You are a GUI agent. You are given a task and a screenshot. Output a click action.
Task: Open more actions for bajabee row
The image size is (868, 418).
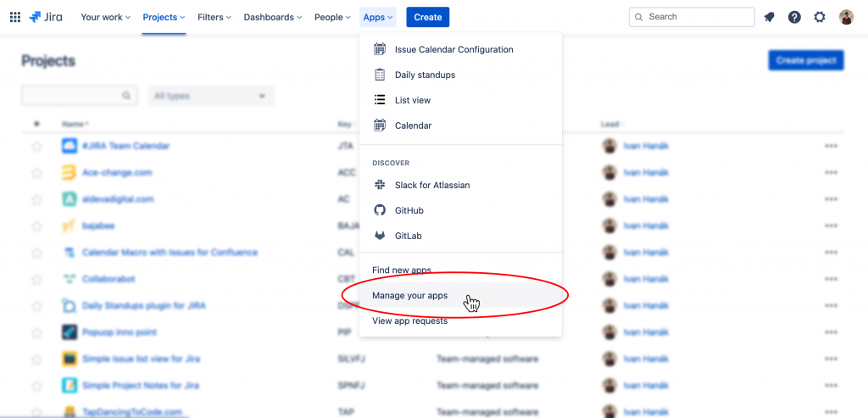(x=831, y=226)
